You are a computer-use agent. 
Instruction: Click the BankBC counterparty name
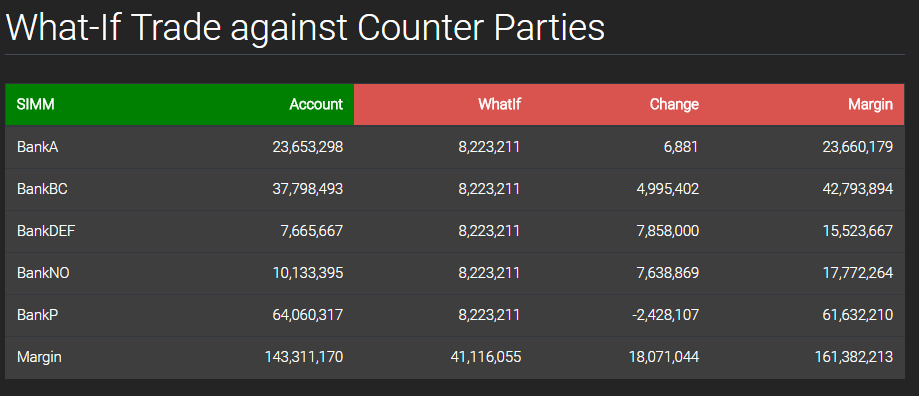click(x=42, y=189)
